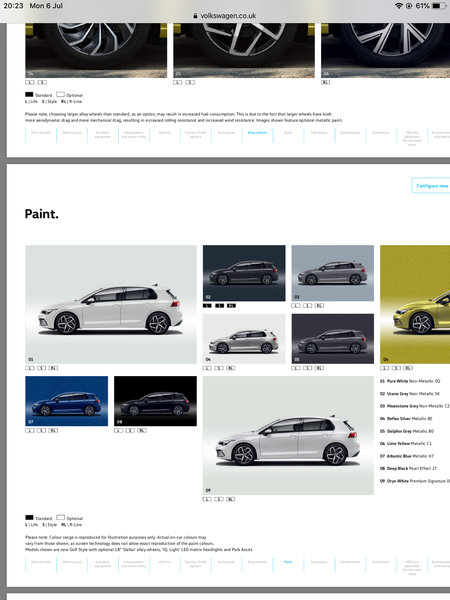
Task: Click the 'Paint.' page heading
Action: point(42,214)
